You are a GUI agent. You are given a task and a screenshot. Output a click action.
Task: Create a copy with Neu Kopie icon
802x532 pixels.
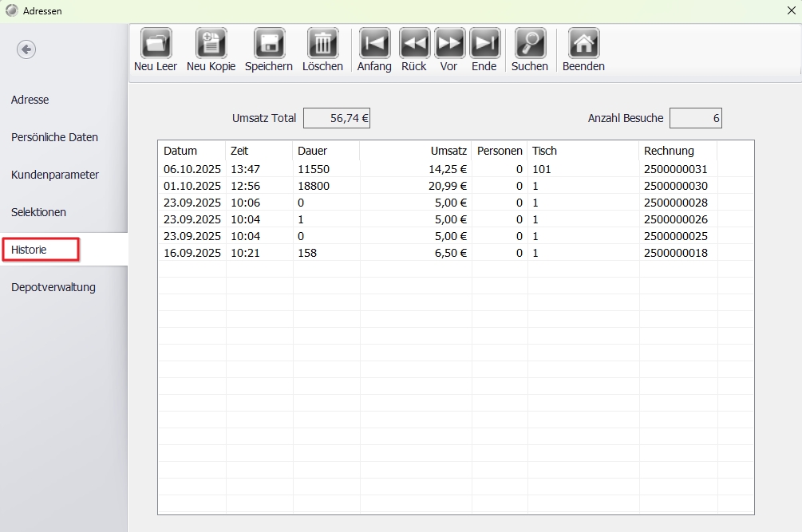[211, 43]
